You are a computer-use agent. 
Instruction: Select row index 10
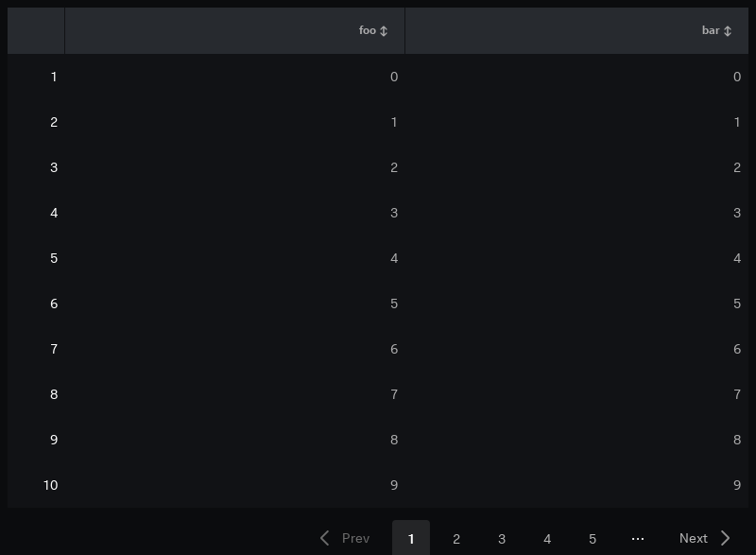(51, 485)
